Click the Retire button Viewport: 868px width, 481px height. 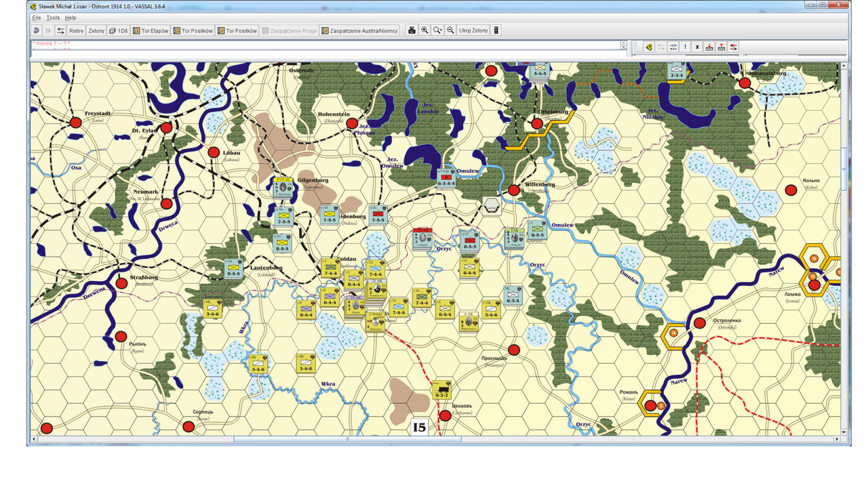point(76,30)
